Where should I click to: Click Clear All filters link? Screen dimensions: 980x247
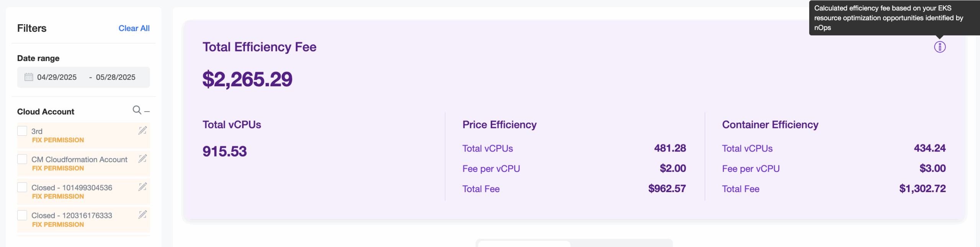click(x=134, y=28)
